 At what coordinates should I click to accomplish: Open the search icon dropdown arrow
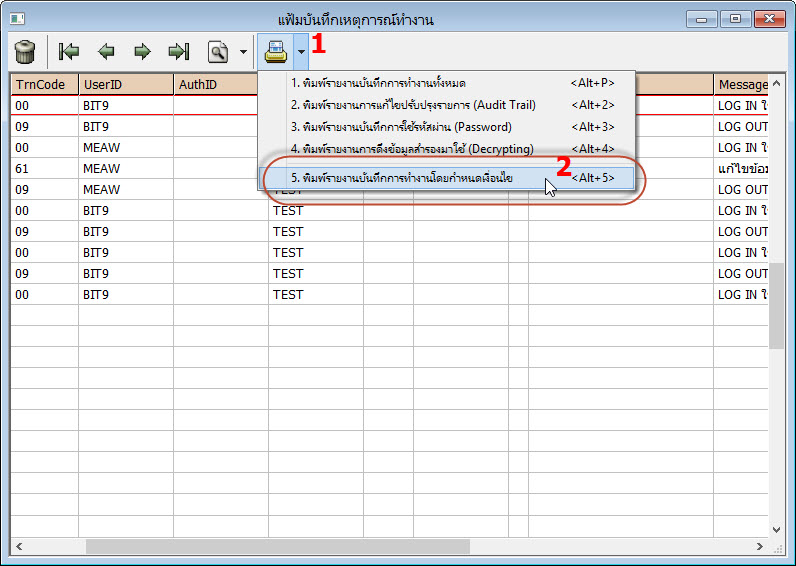[244, 52]
